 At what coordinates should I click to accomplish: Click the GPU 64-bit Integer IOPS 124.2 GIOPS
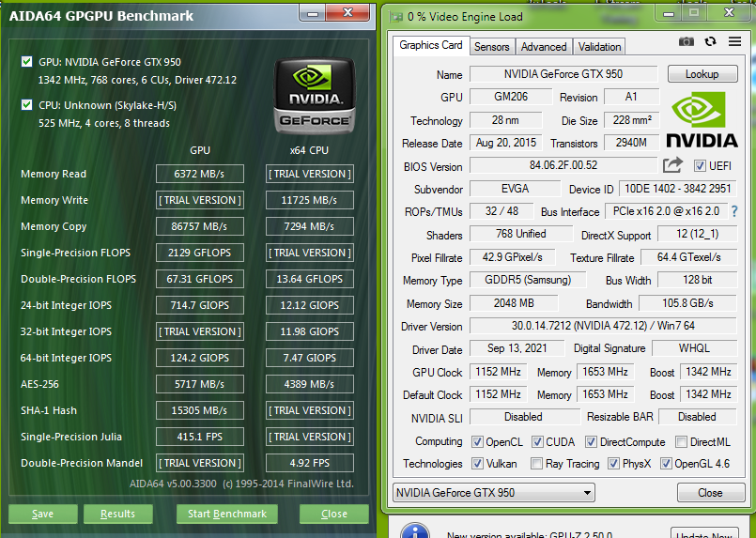(x=200, y=358)
